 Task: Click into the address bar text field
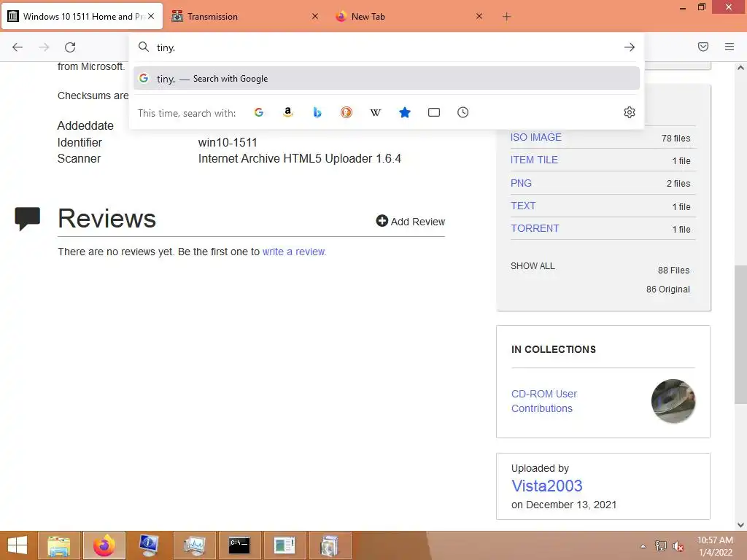[386, 47]
